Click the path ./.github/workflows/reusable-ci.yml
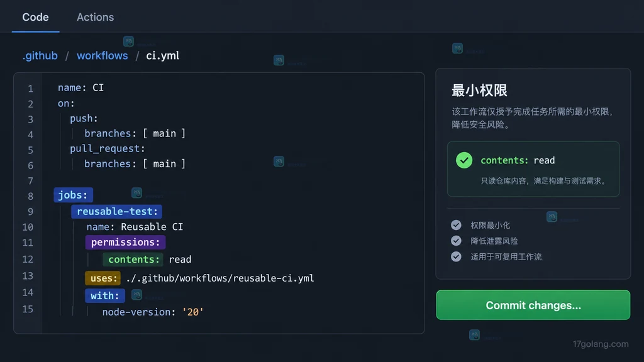 click(x=220, y=278)
